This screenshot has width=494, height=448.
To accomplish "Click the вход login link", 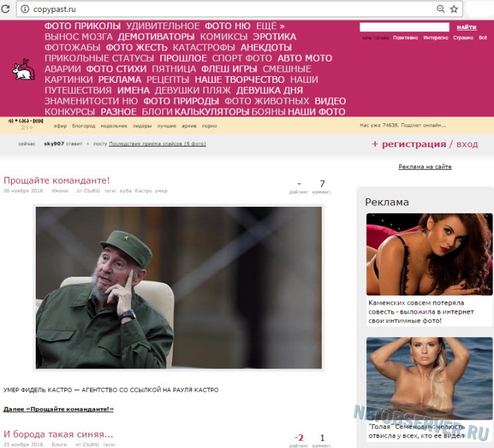I will (x=467, y=144).
